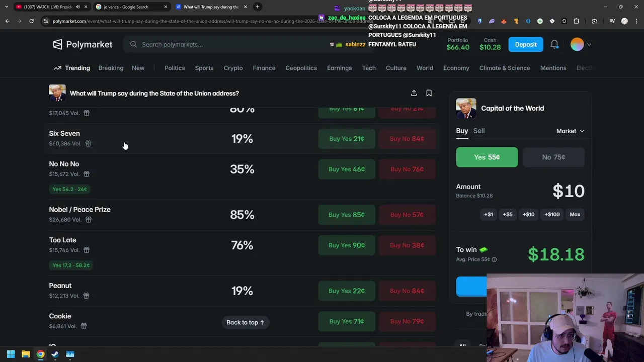Click the gift icon beside Nobel / Peace Prize volume
The image size is (644, 362).
click(x=89, y=220)
